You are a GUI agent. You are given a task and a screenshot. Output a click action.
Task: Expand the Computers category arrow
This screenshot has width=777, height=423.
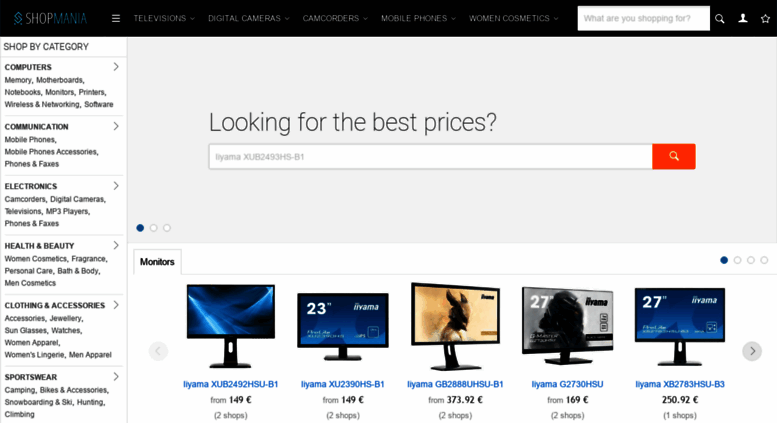click(x=116, y=66)
